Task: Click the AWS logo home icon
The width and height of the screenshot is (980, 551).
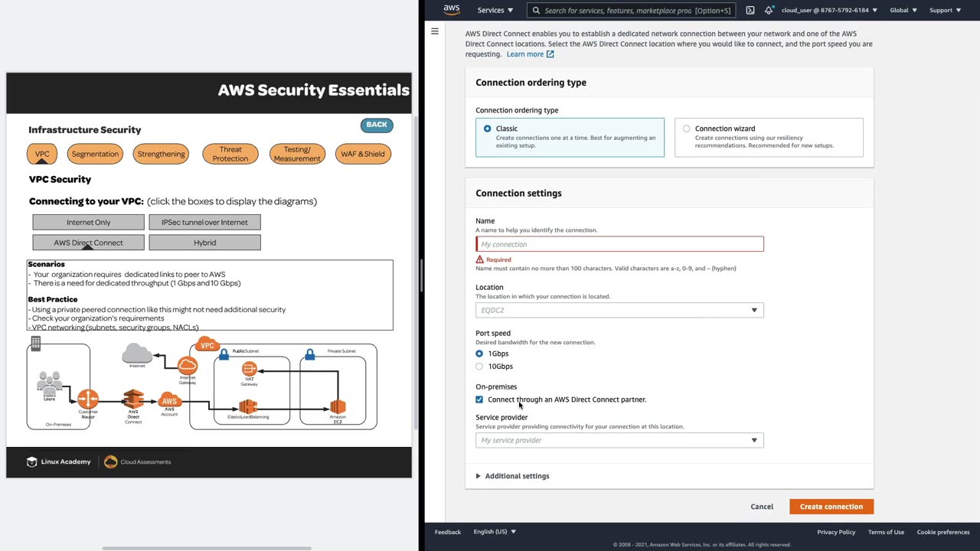Action: tap(452, 10)
